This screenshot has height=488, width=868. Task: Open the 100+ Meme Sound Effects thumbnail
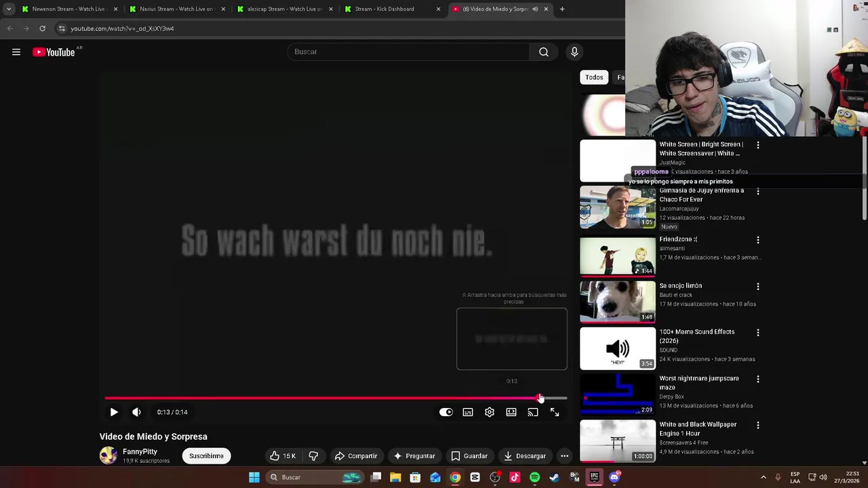click(x=618, y=348)
